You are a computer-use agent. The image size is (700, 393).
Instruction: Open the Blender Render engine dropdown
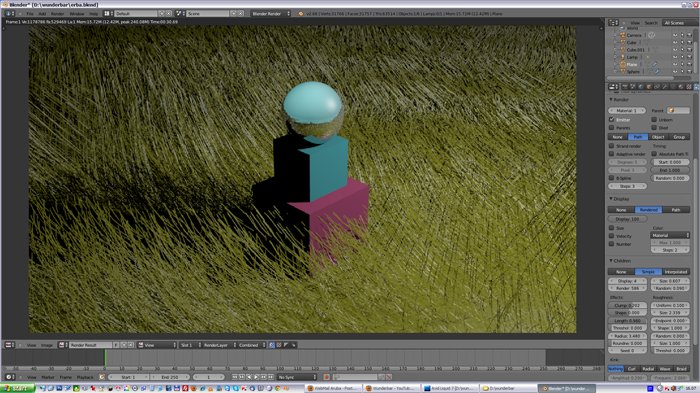(270, 13)
